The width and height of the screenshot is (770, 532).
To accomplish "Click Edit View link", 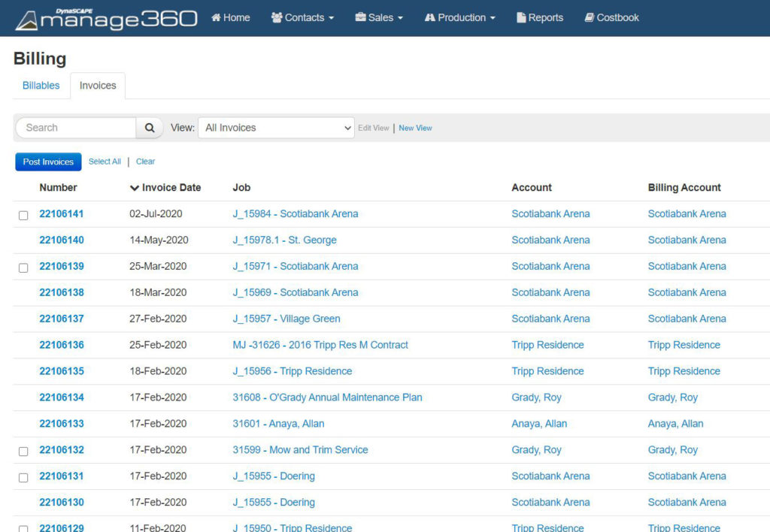I will click(373, 128).
